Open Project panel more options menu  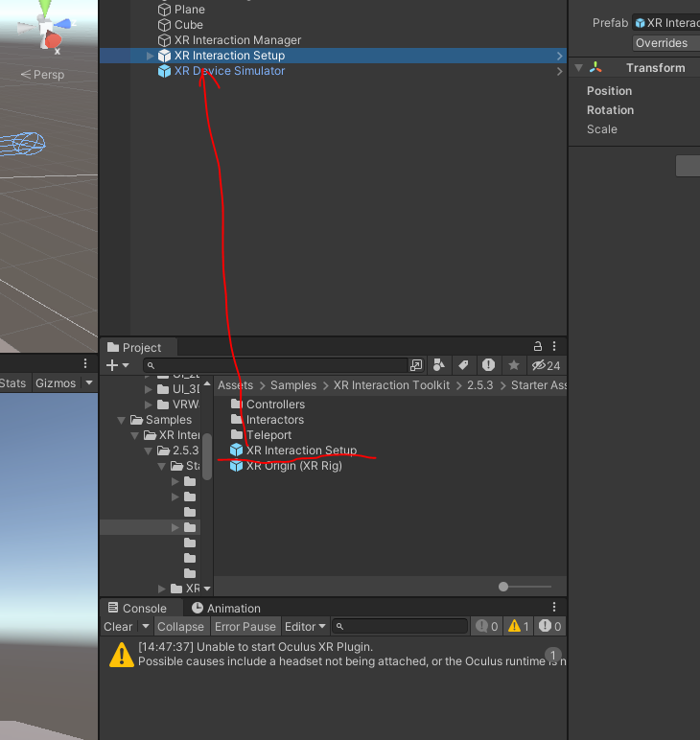point(554,346)
